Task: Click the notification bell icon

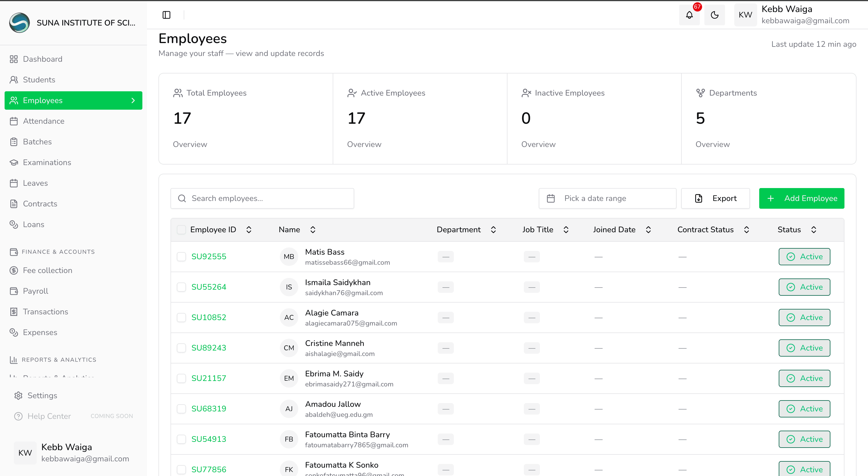Action: (689, 15)
